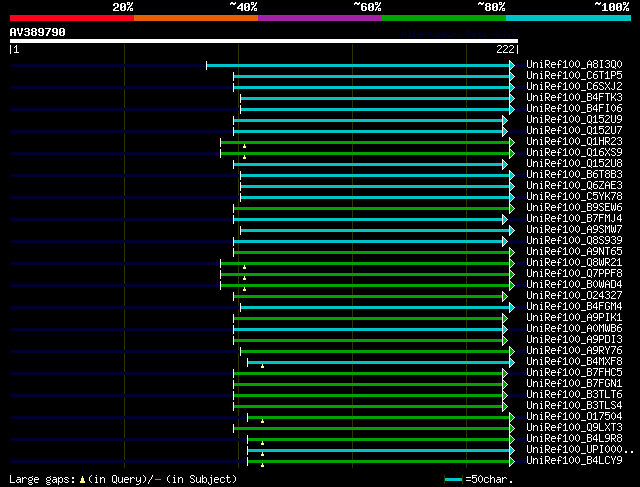The image size is (640, 487).
Task: Select UniRef100_B4LCY9 label
Action: coord(574,461)
